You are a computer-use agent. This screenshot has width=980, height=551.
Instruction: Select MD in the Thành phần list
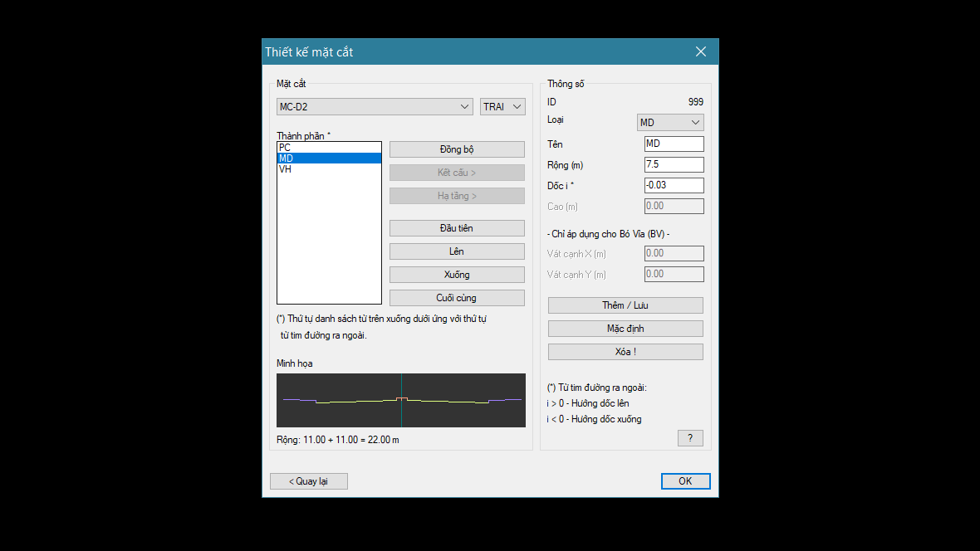click(x=329, y=158)
